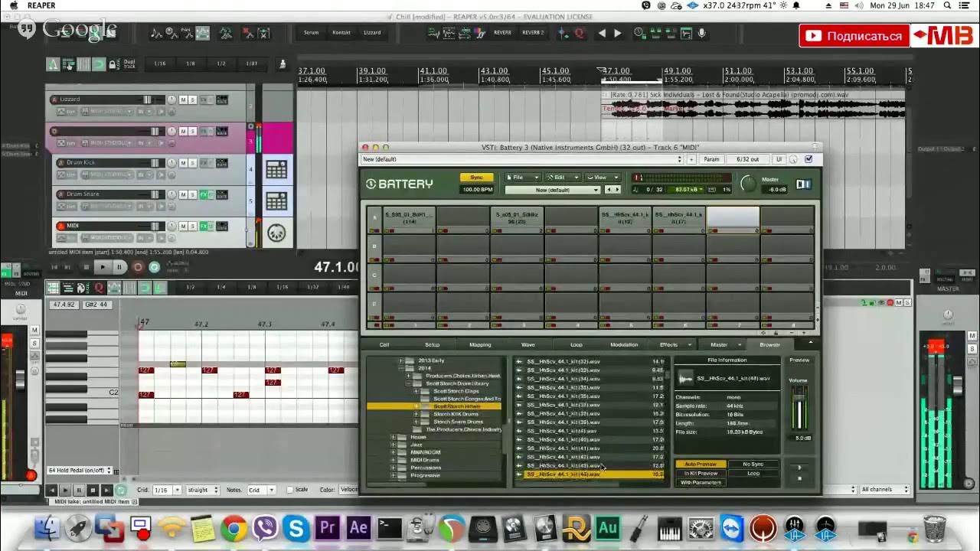Click the lock icon in the track toolbar

point(113,65)
